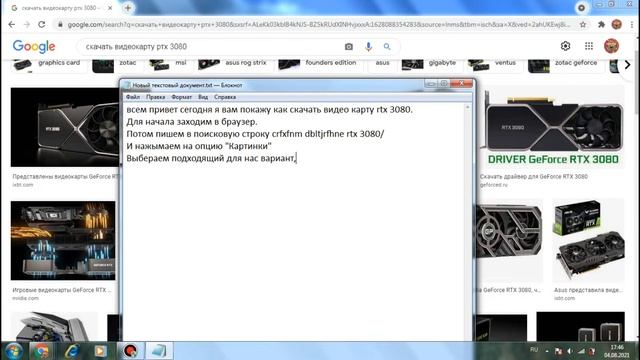
Task: Click the Google search input field
Action: [212, 47]
